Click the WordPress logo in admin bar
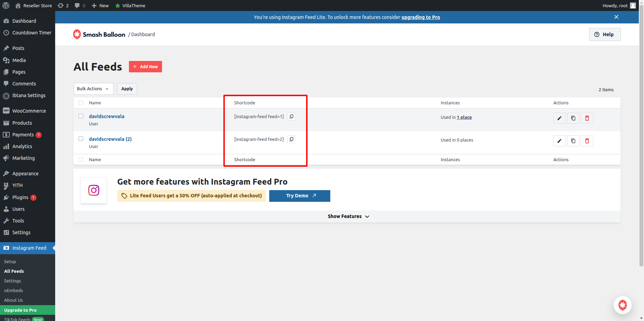 point(6,6)
